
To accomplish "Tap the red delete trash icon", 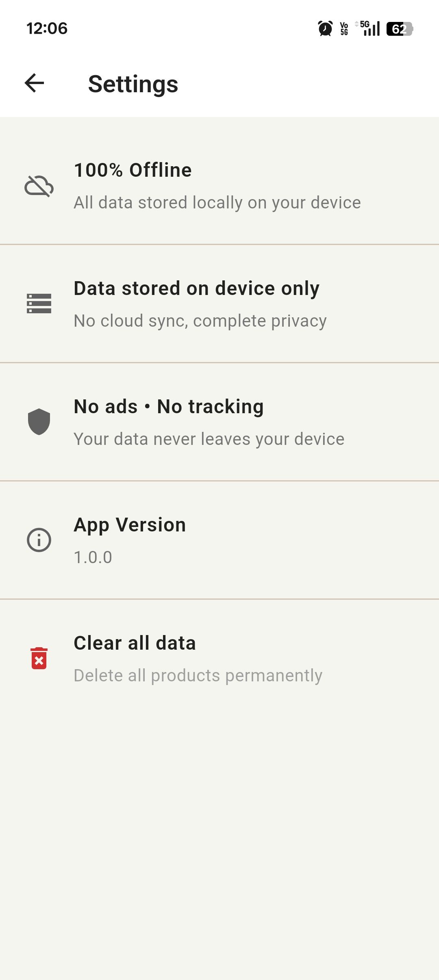I will click(x=39, y=658).
